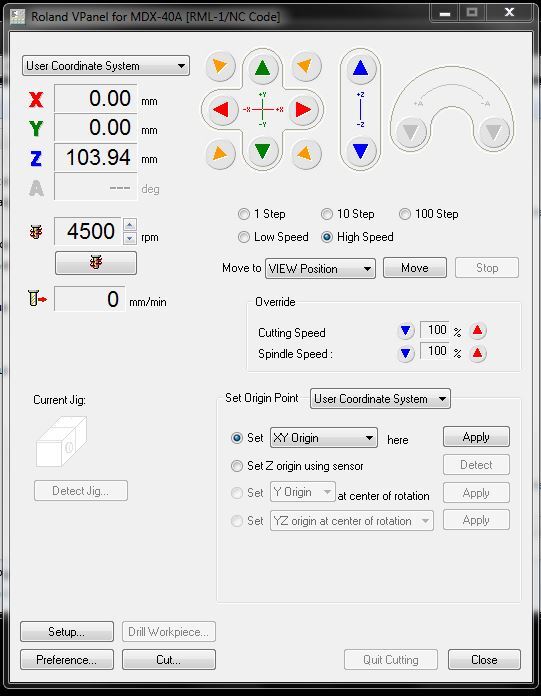Click the Current Jig cube image
Image resolution: width=541 pixels, height=696 pixels.
click(61, 442)
